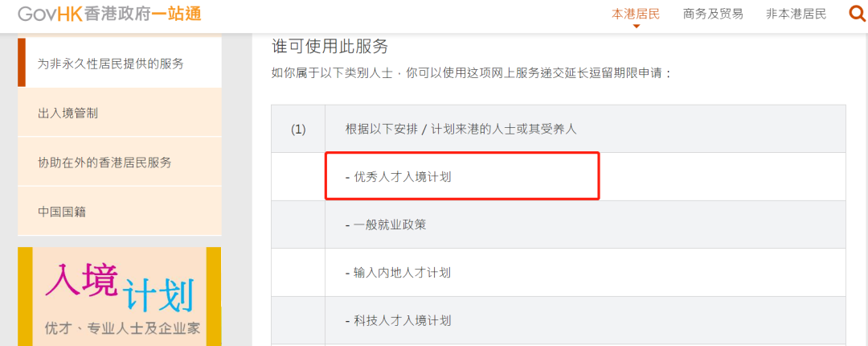Click the 谁可使用此服务 heading
This screenshot has height=346, width=868.
pyautogui.click(x=330, y=46)
